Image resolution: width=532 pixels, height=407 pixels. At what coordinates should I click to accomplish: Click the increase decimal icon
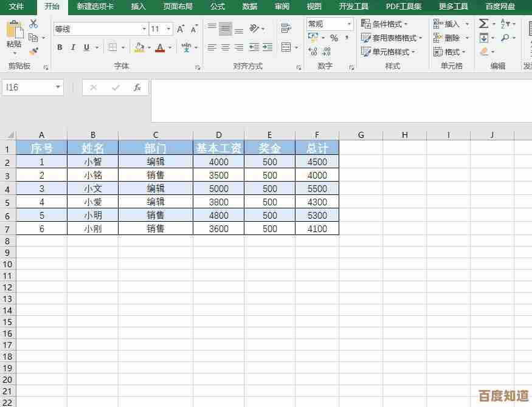tap(314, 51)
